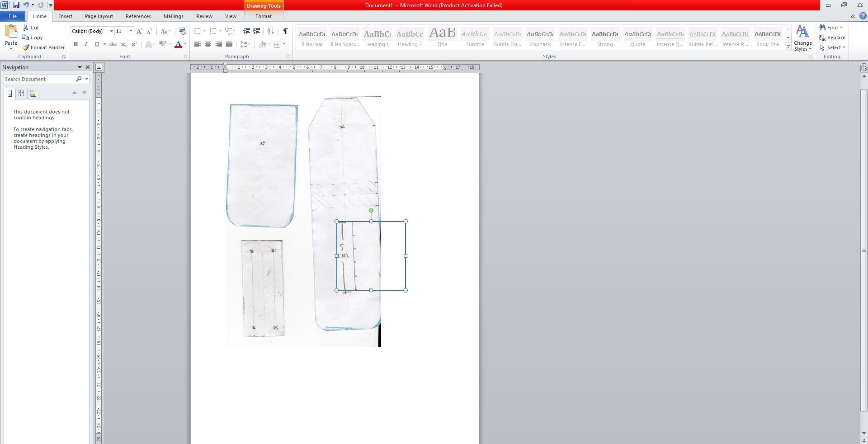Click the Strikethrough icon
The height and width of the screenshot is (444, 868).
tap(113, 44)
